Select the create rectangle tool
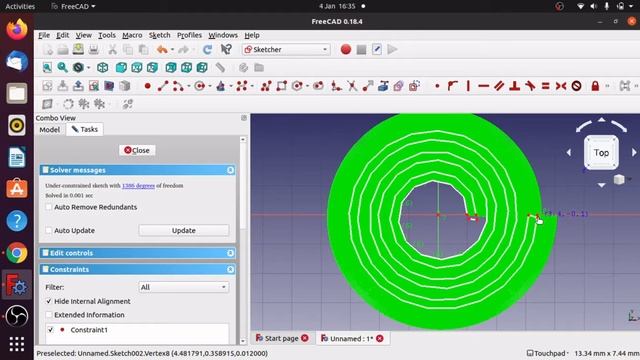Viewport: 640px width, 360px height. pyautogui.click(x=282, y=86)
